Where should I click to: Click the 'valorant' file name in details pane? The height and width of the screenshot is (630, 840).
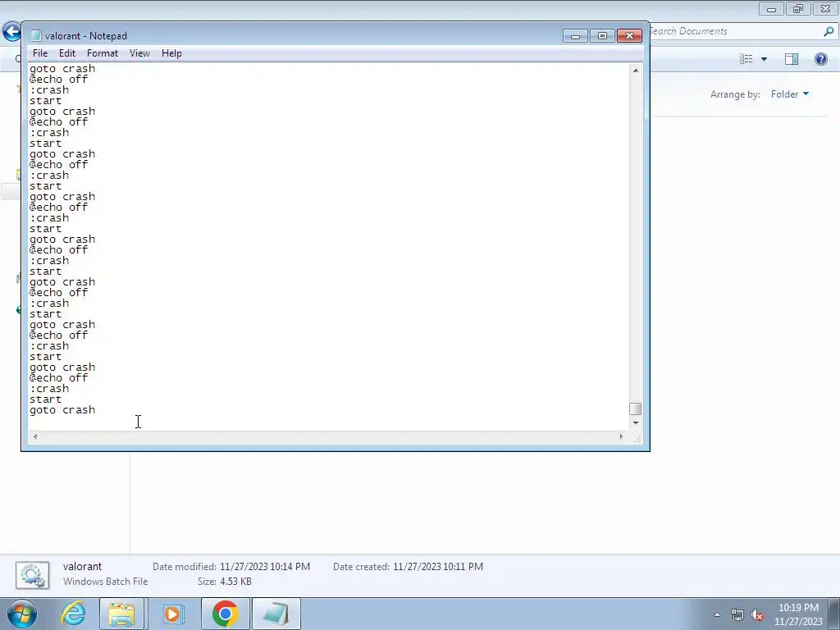coord(82,566)
